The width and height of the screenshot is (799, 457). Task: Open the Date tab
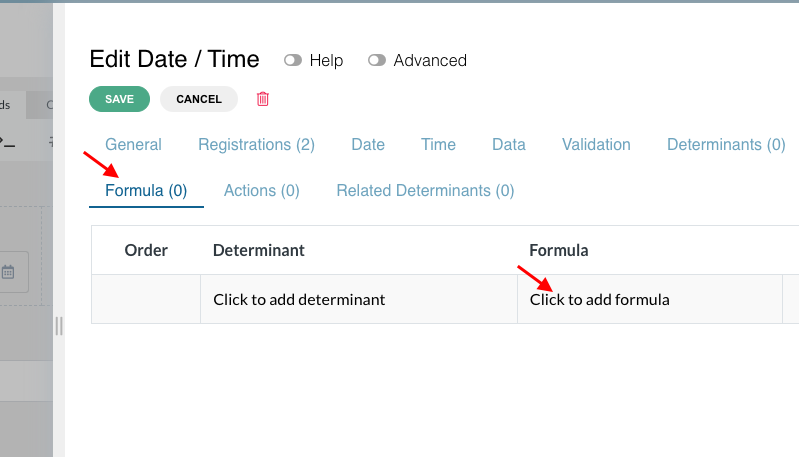click(x=368, y=145)
